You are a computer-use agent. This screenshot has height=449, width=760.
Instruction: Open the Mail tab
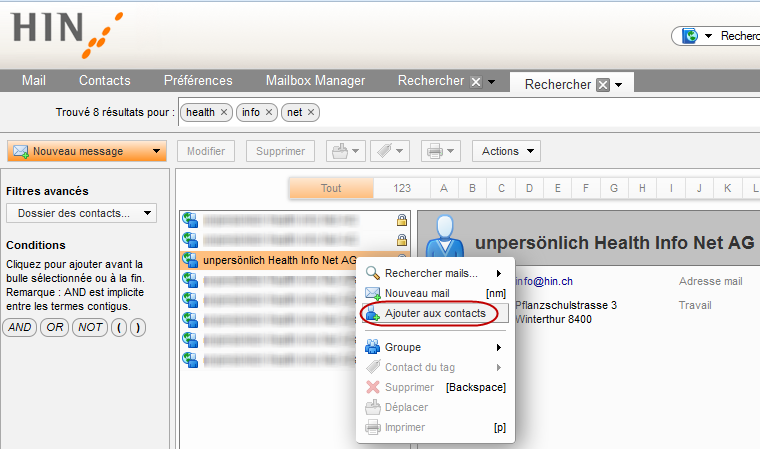point(33,80)
